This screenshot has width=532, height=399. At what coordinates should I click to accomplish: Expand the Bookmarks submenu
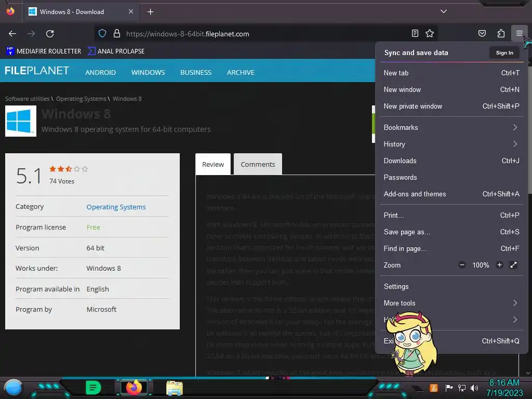tap(451, 128)
